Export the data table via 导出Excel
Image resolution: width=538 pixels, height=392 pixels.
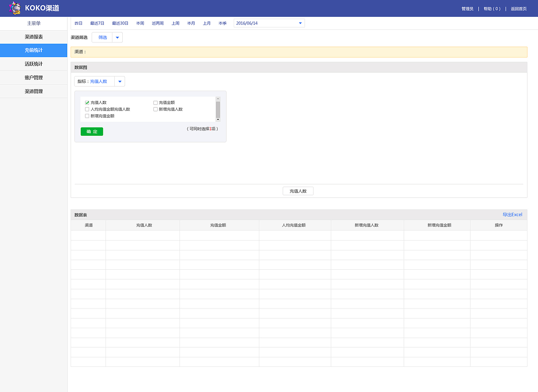(x=512, y=215)
